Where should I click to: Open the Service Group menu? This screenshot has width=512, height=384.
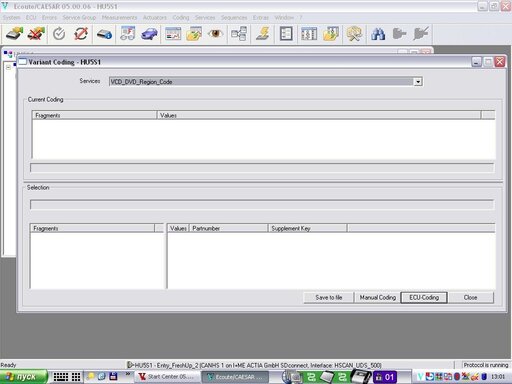[79, 18]
